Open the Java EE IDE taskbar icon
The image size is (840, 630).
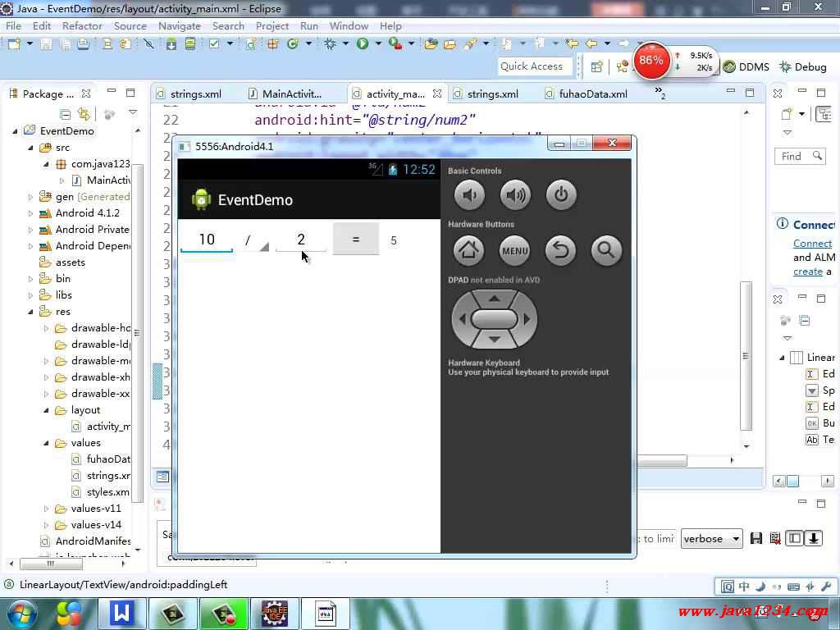274,614
